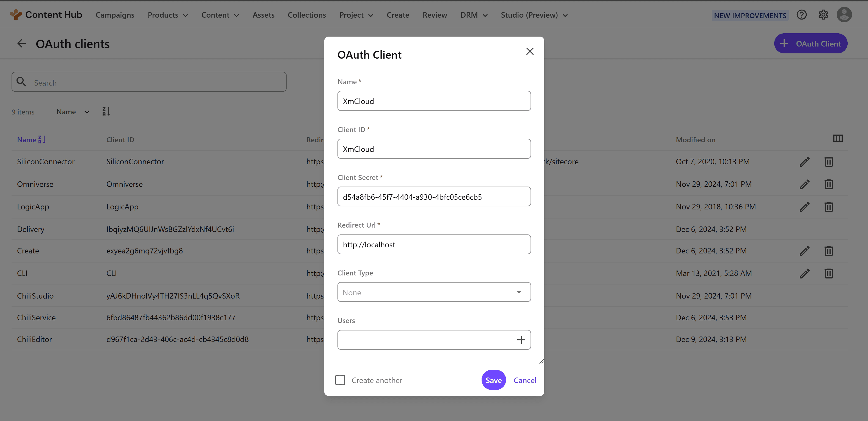The width and height of the screenshot is (868, 421).
Task: Open the Assets menu item
Action: (263, 15)
